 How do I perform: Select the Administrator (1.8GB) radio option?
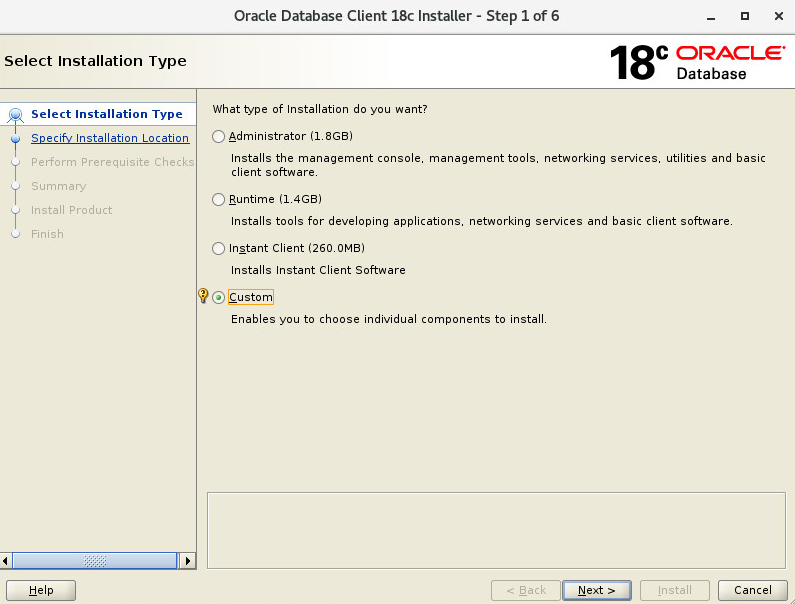pyautogui.click(x=218, y=136)
